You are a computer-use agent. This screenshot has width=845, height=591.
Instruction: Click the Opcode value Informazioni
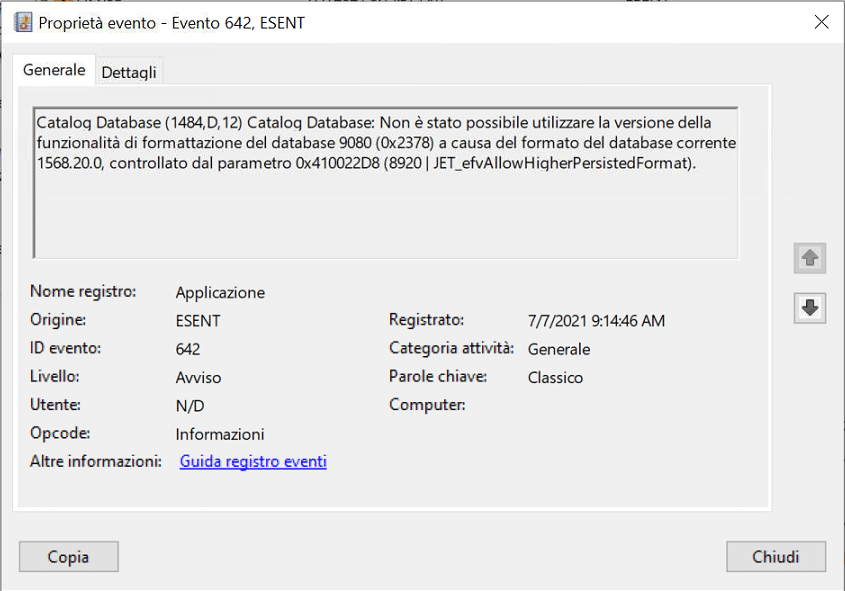pos(220,434)
